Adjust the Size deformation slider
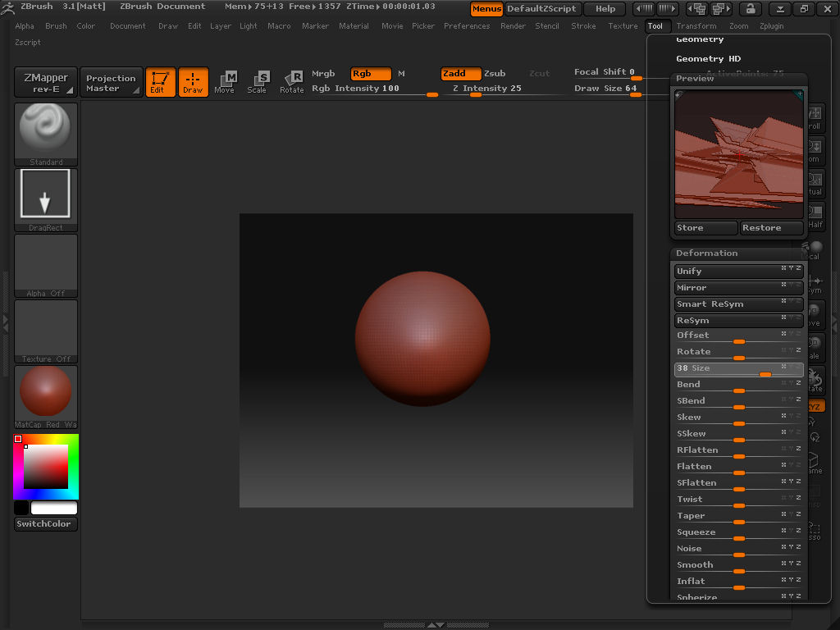Viewport: 840px width, 630px height. 738,368
